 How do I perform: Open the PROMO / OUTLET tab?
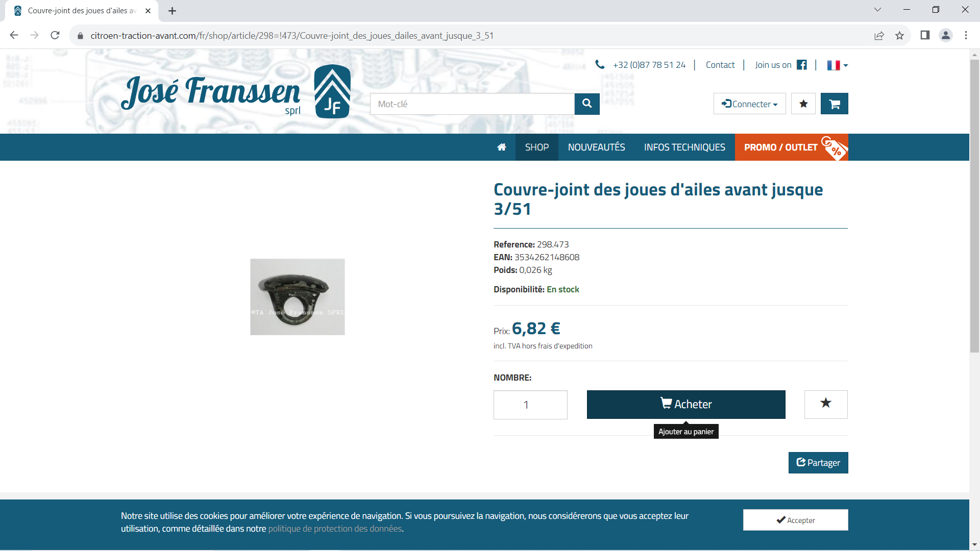791,147
